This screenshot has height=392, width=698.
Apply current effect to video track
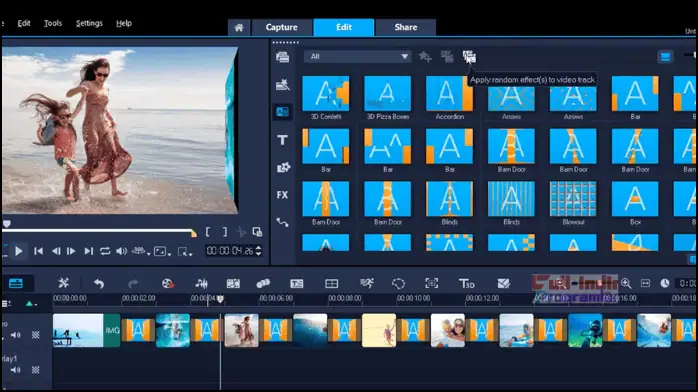point(447,57)
